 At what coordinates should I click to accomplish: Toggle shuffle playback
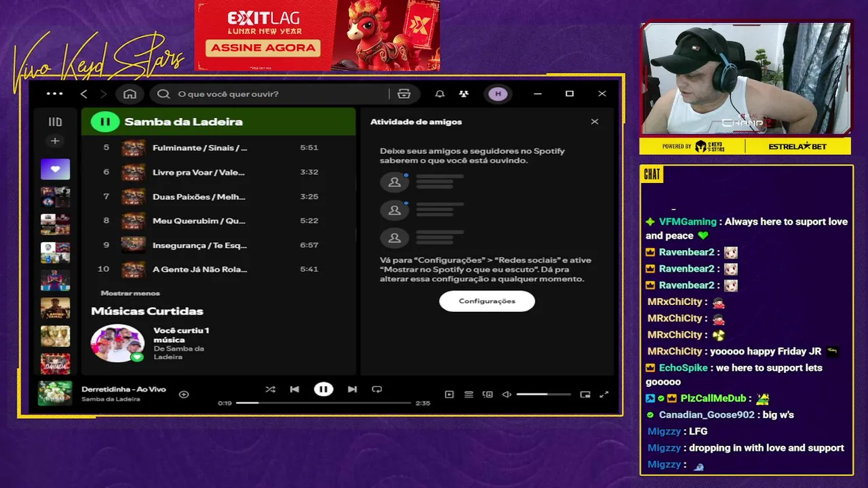271,389
